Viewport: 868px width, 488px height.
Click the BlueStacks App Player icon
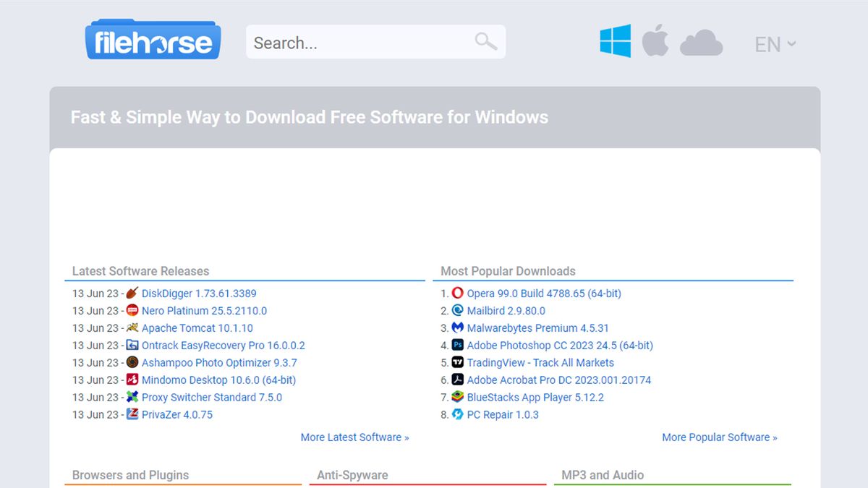(x=456, y=398)
